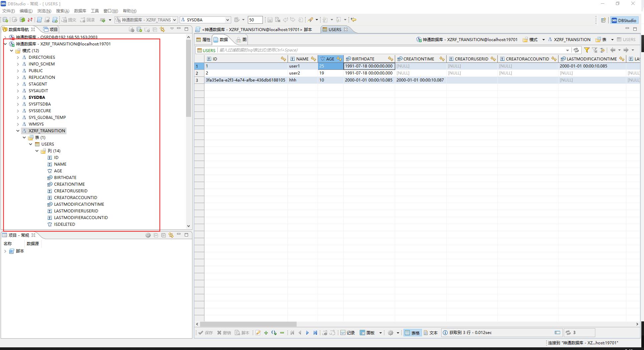Click the yellow custom filter funnel icon
Screen dimensions: 644x350
click(587, 50)
